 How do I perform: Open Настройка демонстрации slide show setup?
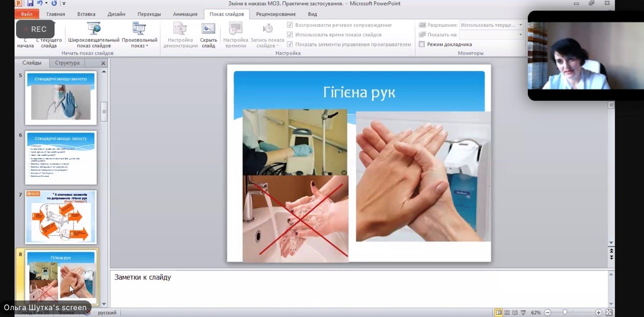coord(180,35)
